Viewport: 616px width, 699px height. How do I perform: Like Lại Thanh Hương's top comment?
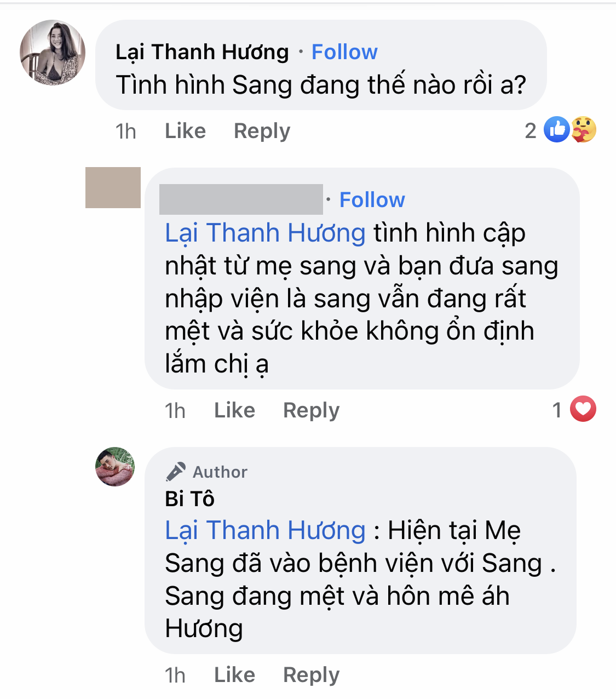click(185, 131)
